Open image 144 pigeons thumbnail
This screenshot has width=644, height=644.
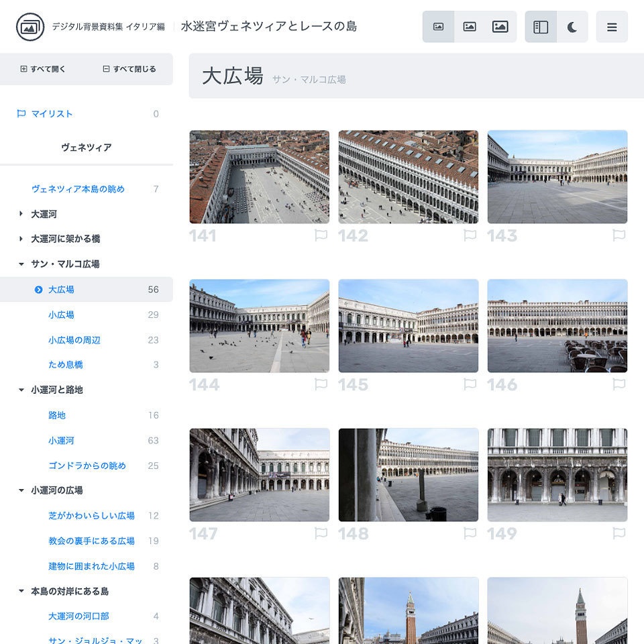point(260,326)
